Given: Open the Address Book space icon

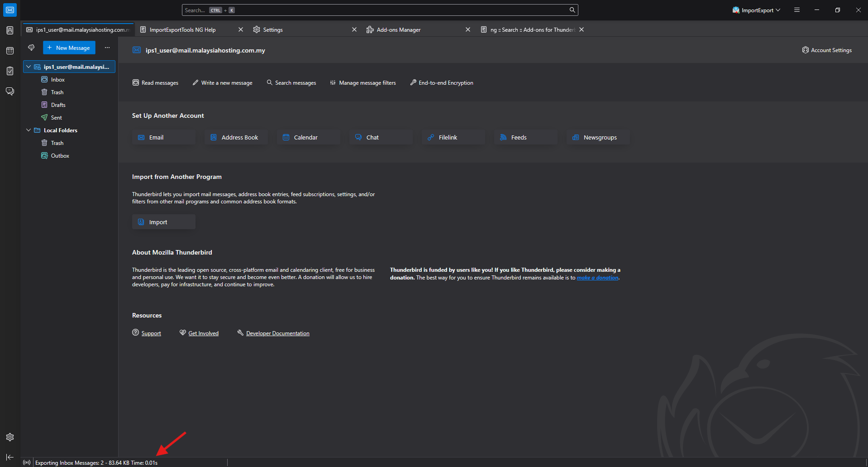Looking at the screenshot, I should (10, 30).
